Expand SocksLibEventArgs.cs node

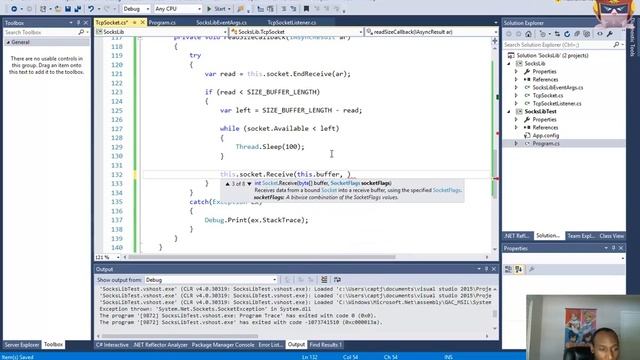click(x=516, y=87)
